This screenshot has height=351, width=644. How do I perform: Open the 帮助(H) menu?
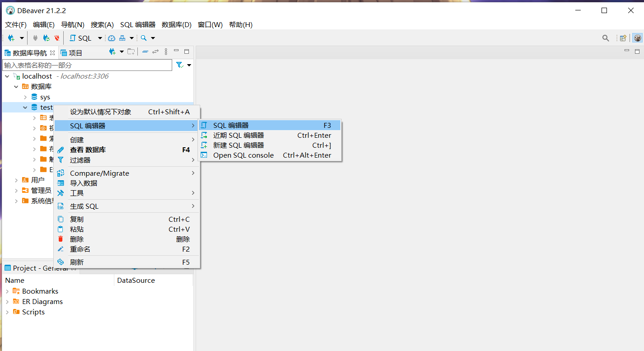click(241, 25)
